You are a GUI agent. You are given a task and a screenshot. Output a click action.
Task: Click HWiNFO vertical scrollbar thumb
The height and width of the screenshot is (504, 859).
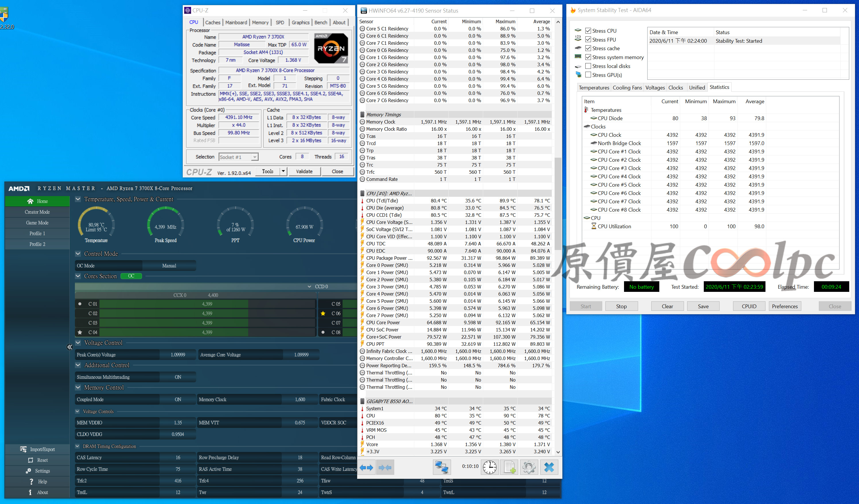558,203
